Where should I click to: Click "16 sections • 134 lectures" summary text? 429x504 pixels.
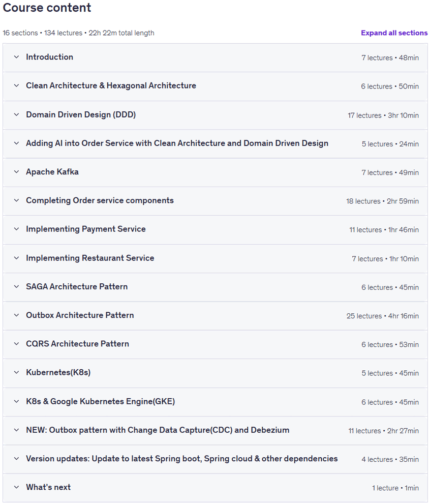coord(42,33)
